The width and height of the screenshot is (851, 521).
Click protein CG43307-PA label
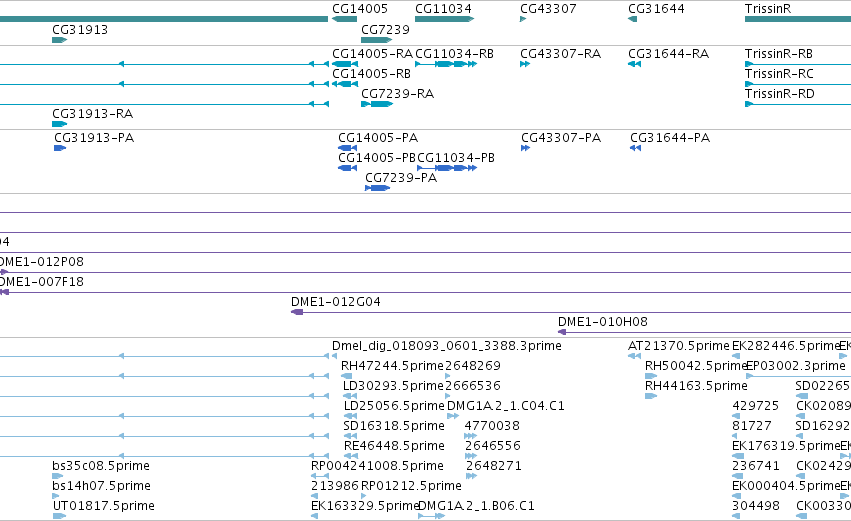pyautogui.click(x=561, y=138)
